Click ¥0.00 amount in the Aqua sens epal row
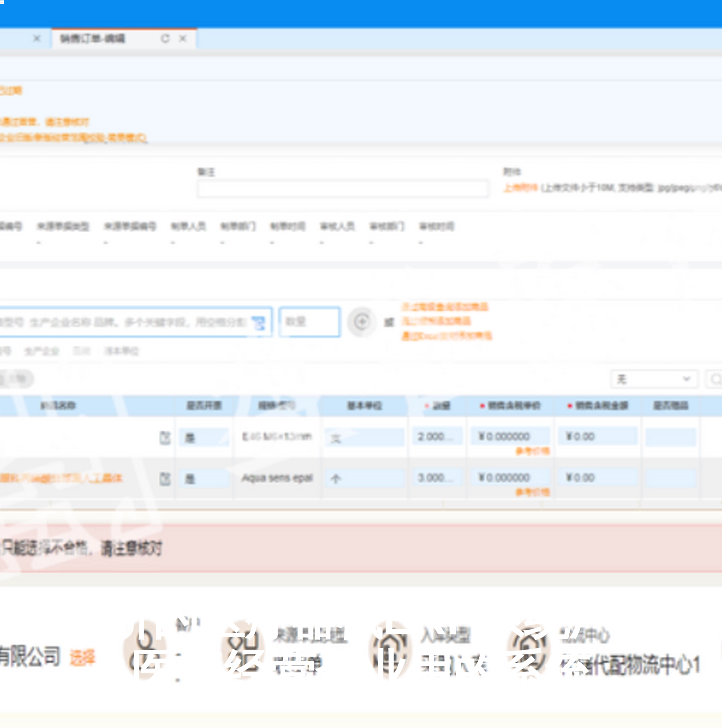Image resolution: width=722 pixels, height=728 pixels. click(598, 478)
